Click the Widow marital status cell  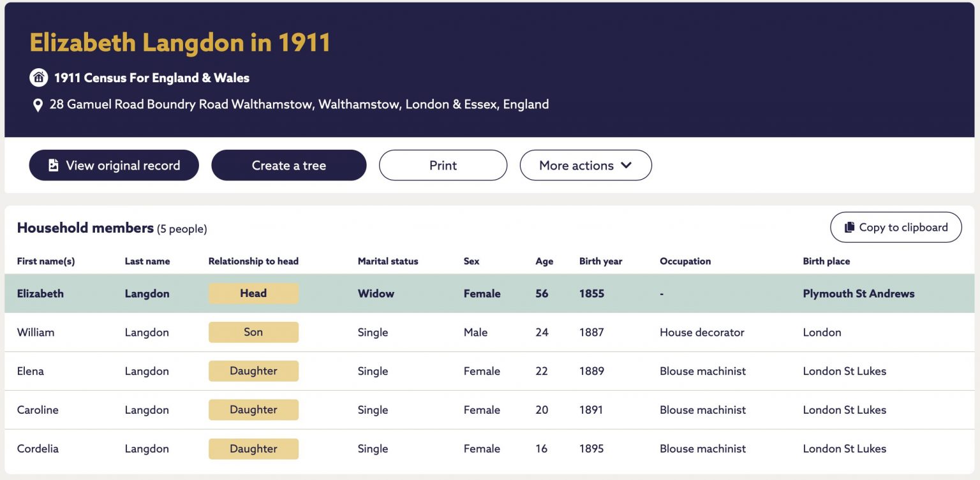pyautogui.click(x=376, y=294)
